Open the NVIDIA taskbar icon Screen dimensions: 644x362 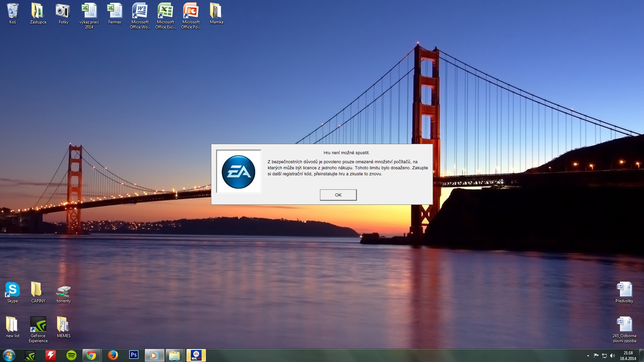(x=30, y=355)
